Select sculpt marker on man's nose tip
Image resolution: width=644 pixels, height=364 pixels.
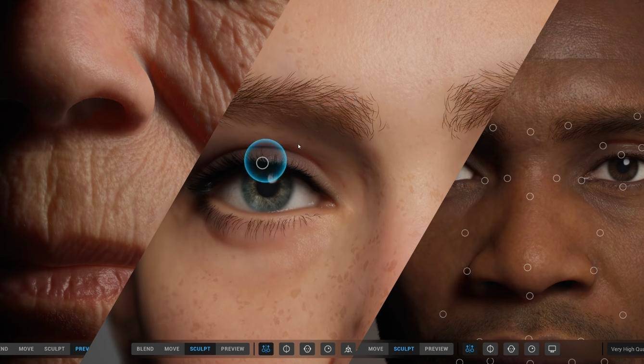[x=528, y=267]
